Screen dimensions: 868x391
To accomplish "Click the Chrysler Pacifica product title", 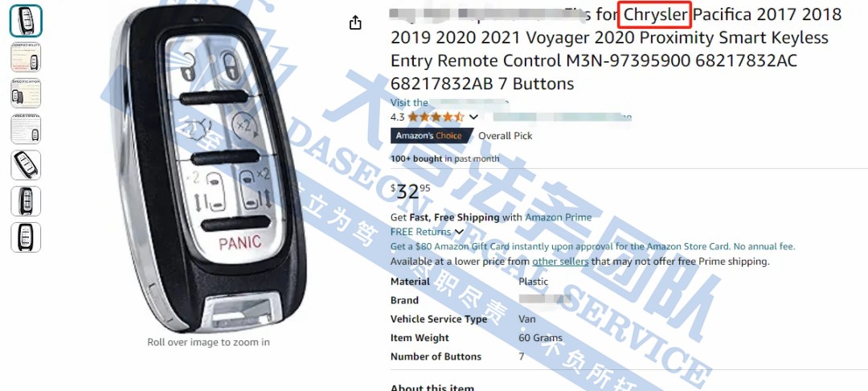I will [616, 49].
